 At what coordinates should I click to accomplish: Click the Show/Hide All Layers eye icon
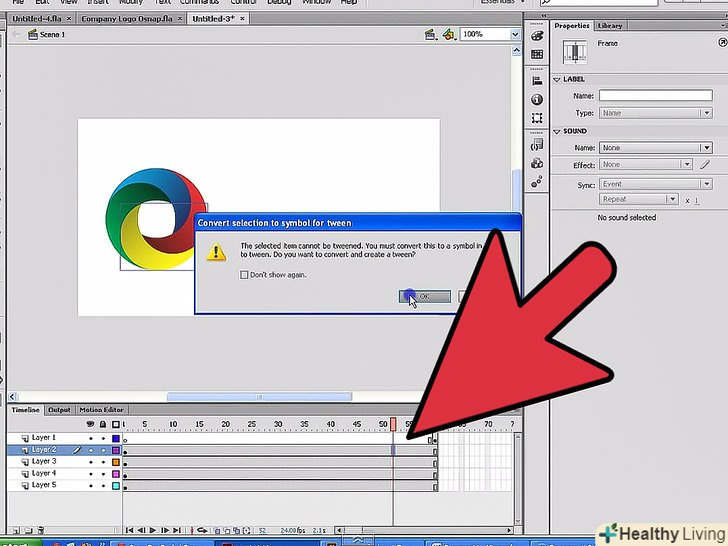click(x=91, y=424)
